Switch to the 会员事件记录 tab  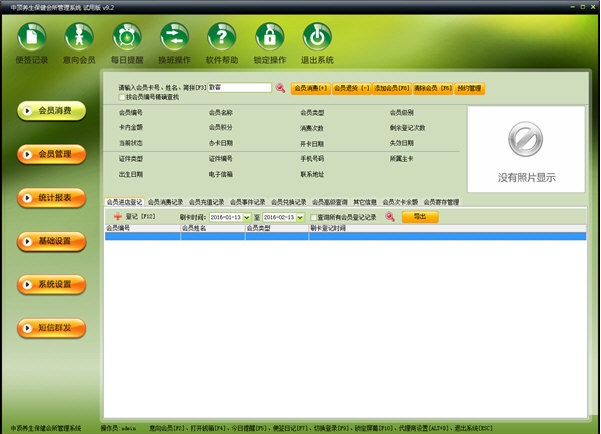click(x=248, y=202)
